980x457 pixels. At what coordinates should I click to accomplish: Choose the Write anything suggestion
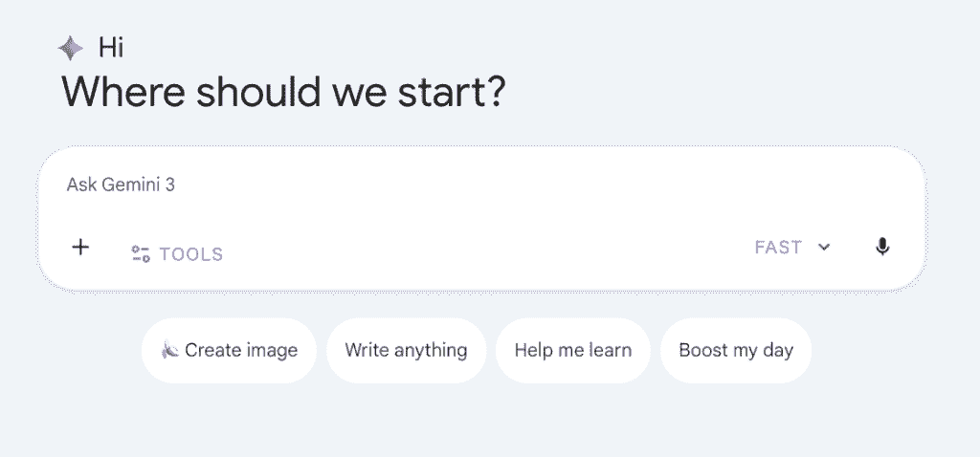pyautogui.click(x=406, y=351)
